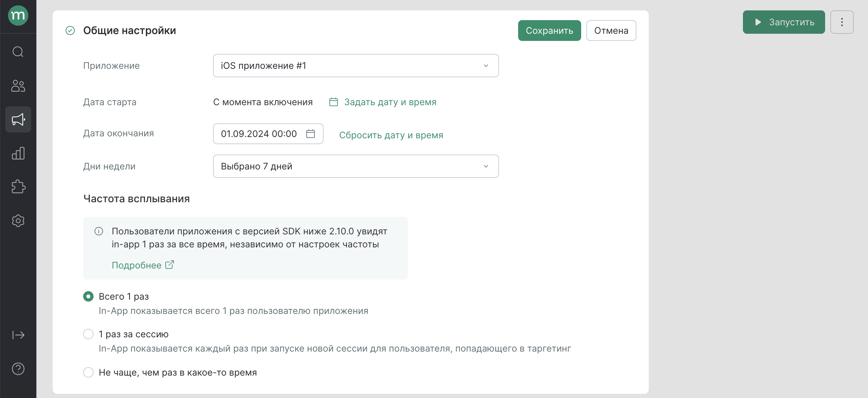
Task: Open the users sidebar section
Action: [18, 86]
